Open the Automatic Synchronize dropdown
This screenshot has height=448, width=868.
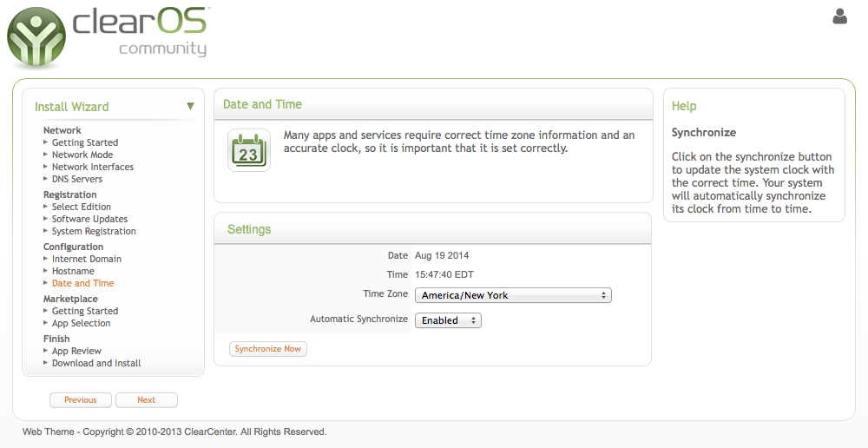449,320
